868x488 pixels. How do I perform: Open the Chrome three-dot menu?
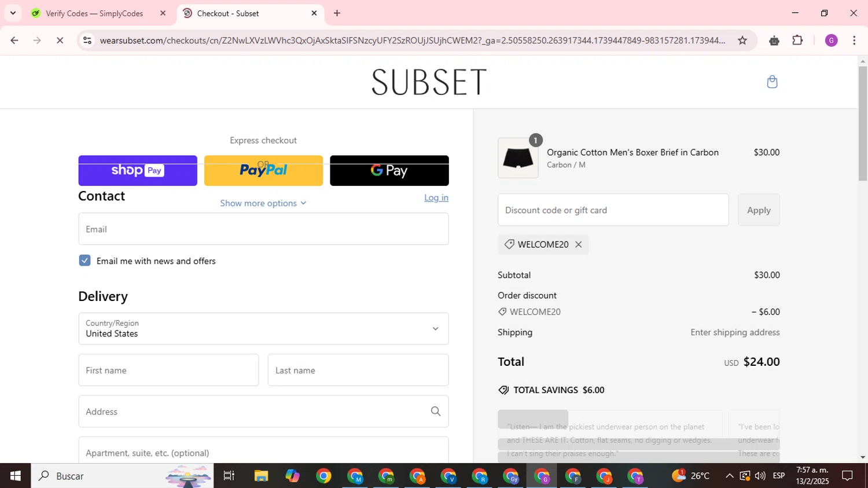(x=854, y=40)
